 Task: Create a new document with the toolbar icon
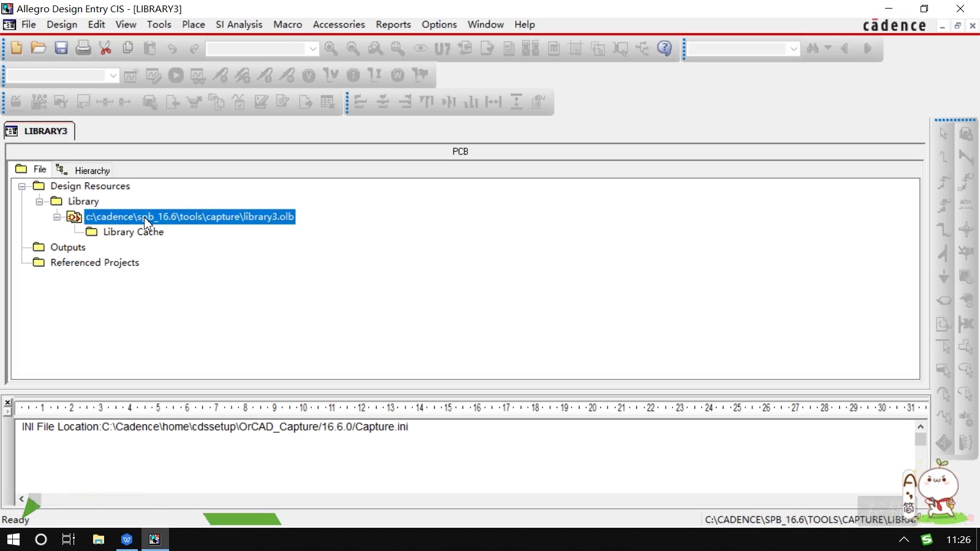click(17, 48)
